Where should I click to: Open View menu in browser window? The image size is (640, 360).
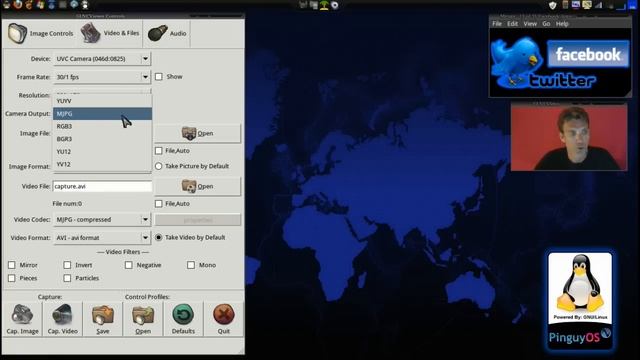coord(530,24)
